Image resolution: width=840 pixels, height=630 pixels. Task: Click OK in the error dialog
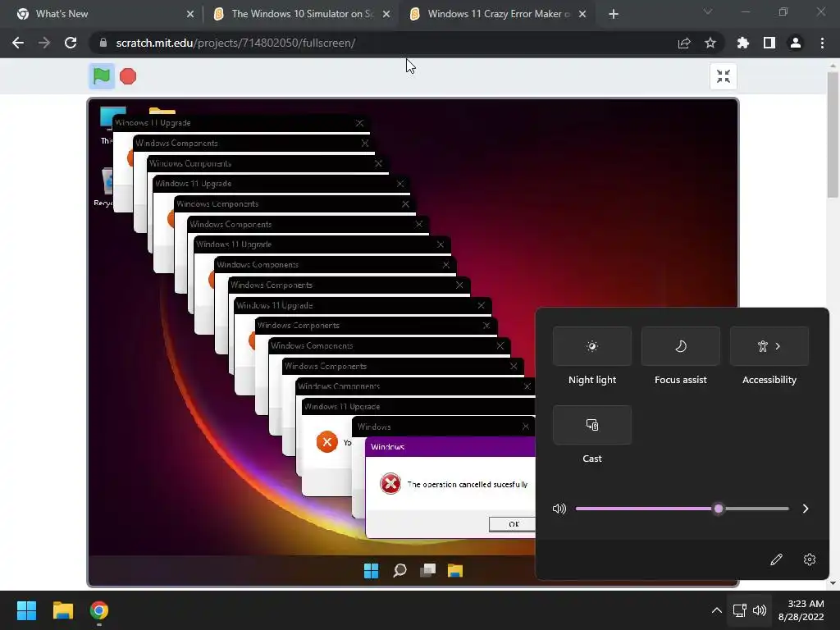[513, 524]
